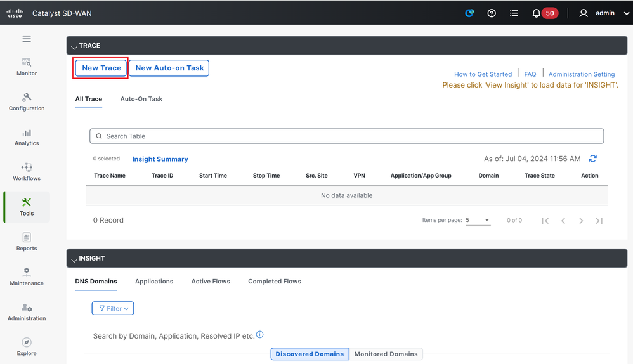Sort by the Trace State column header

(x=540, y=176)
